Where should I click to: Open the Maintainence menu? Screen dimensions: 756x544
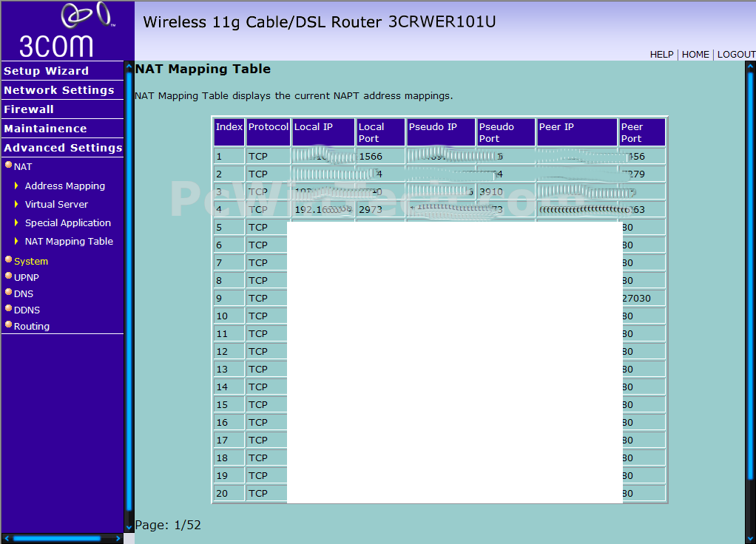pos(45,129)
